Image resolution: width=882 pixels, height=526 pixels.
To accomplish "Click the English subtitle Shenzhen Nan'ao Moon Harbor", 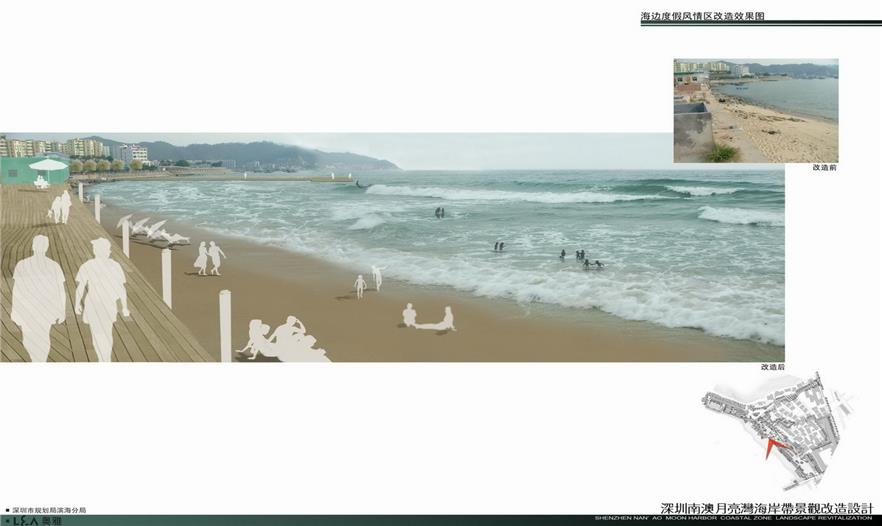I will point(733,518).
